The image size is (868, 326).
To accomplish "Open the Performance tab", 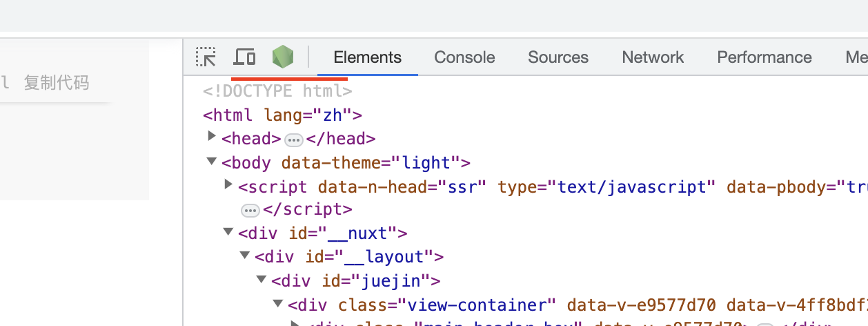I will pos(765,57).
